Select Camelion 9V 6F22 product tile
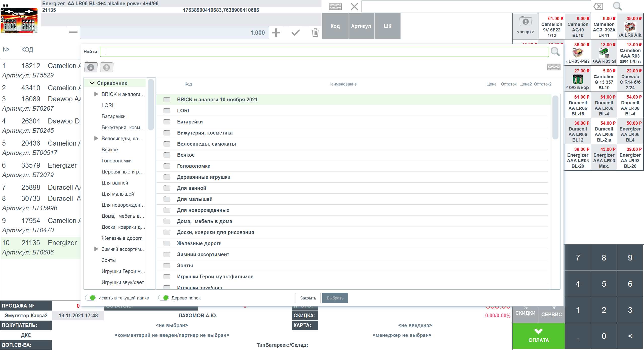 [552, 26]
